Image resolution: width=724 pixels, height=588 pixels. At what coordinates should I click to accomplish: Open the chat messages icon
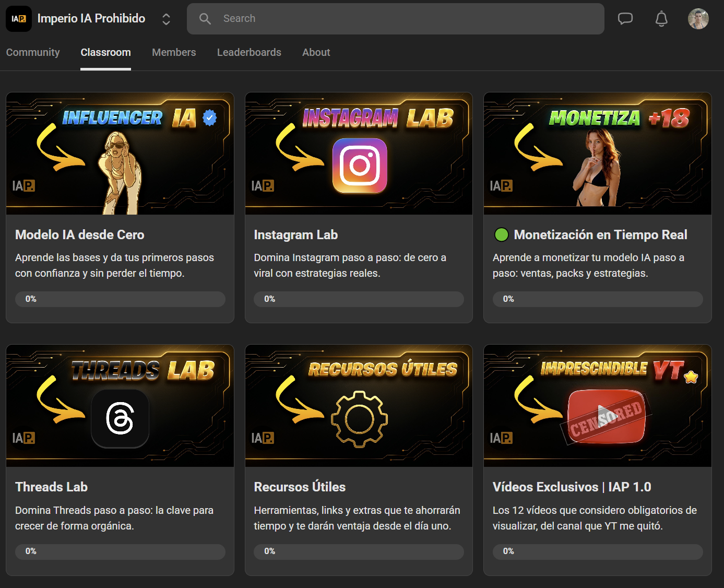click(x=625, y=19)
